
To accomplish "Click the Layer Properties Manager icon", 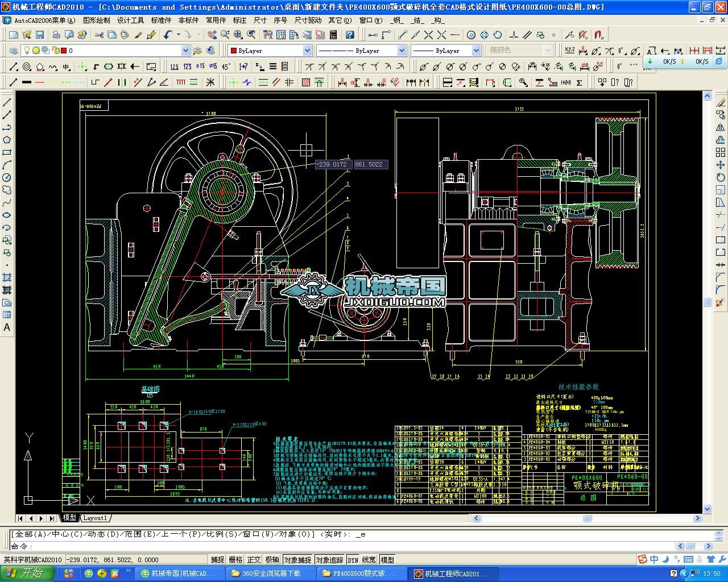I will pos(14,51).
